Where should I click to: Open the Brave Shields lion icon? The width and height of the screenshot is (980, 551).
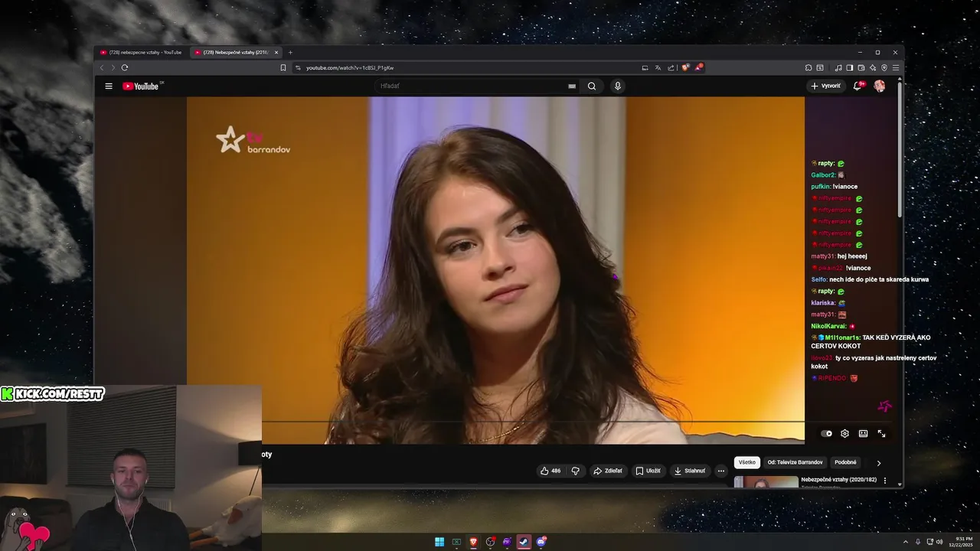(685, 67)
